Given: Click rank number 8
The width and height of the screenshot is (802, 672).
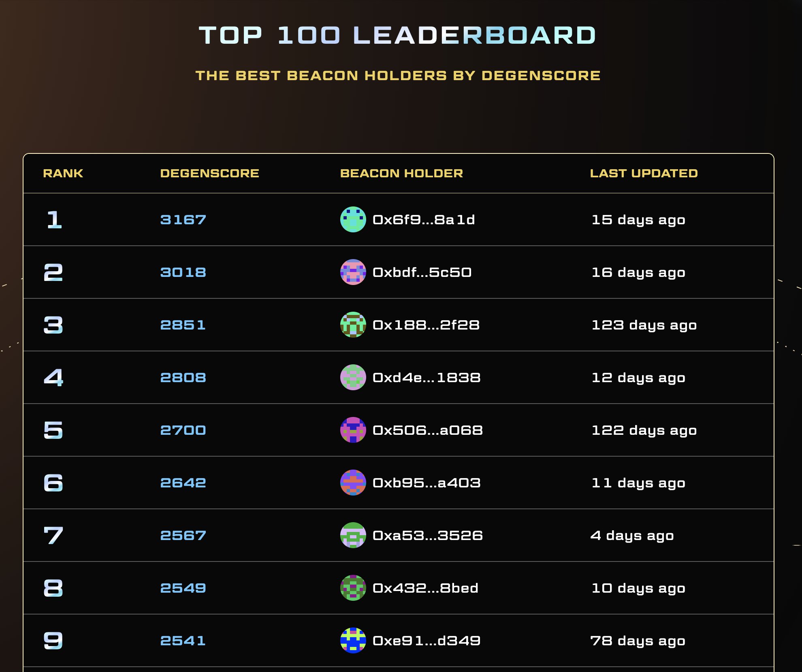Looking at the screenshot, I should [53, 588].
